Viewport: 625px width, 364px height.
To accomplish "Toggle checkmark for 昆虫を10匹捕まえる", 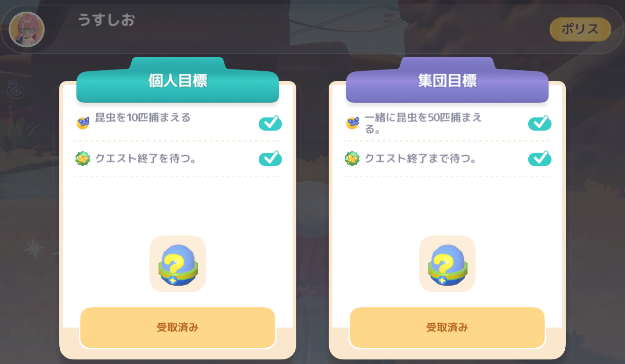I will pyautogui.click(x=270, y=123).
